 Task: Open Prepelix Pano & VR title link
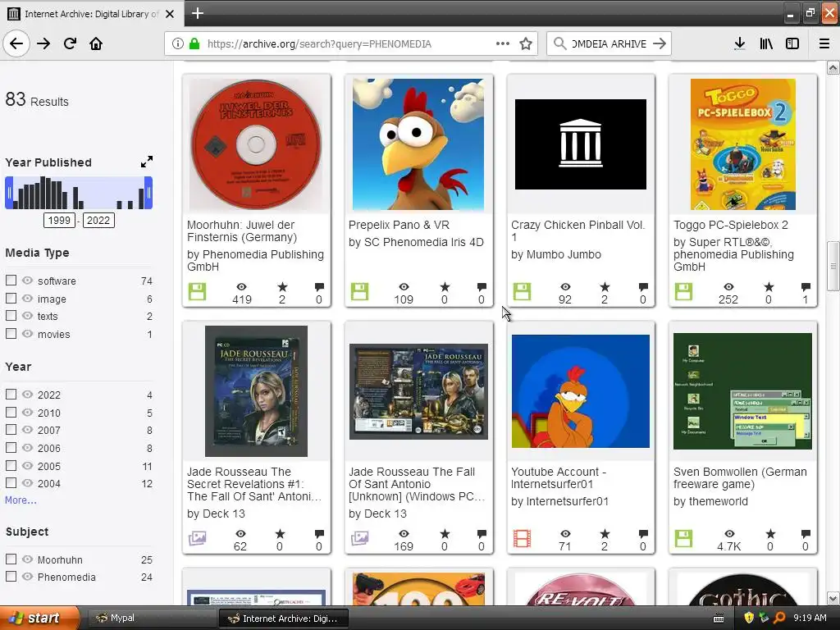(399, 225)
